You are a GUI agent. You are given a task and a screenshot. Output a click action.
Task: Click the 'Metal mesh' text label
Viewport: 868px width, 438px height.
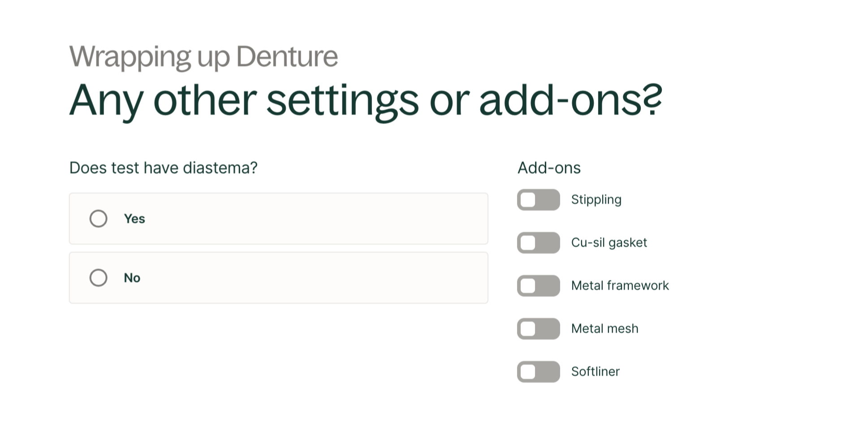605,329
